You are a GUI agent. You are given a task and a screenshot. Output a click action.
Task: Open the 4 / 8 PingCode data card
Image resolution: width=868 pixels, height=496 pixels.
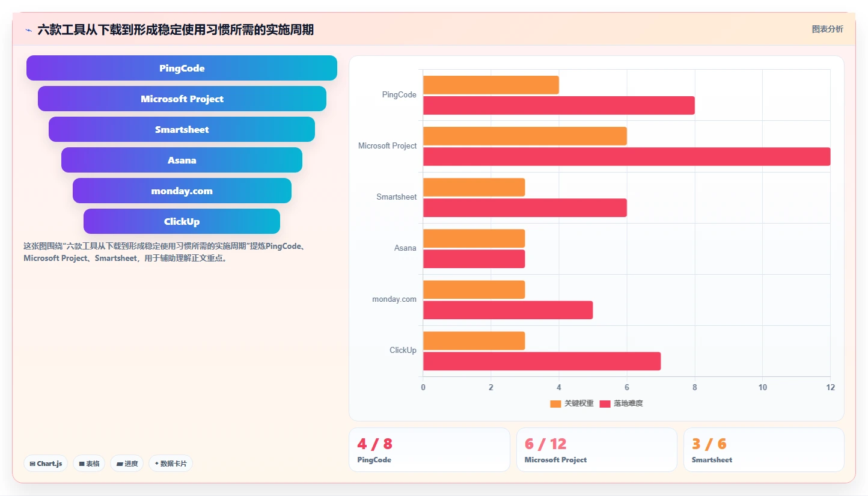point(429,450)
